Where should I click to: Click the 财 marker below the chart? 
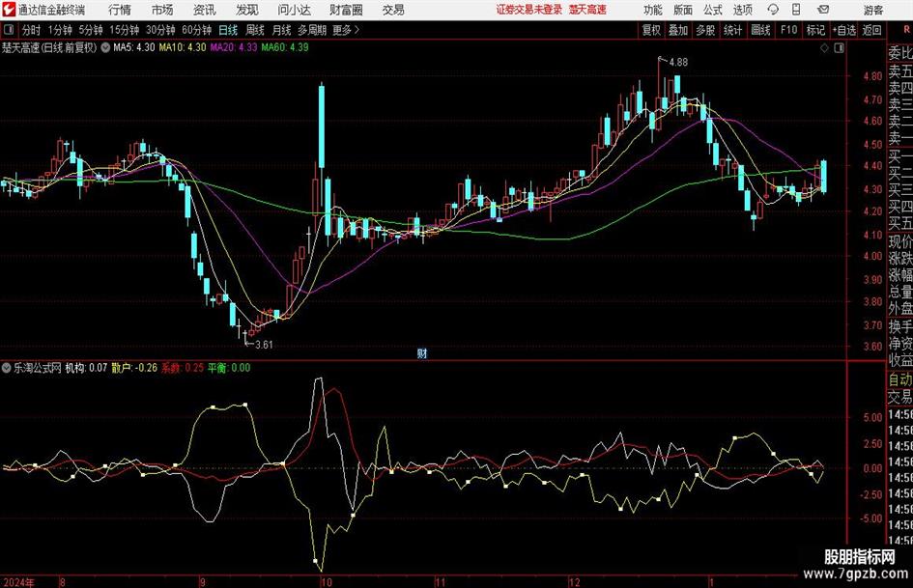point(422,352)
